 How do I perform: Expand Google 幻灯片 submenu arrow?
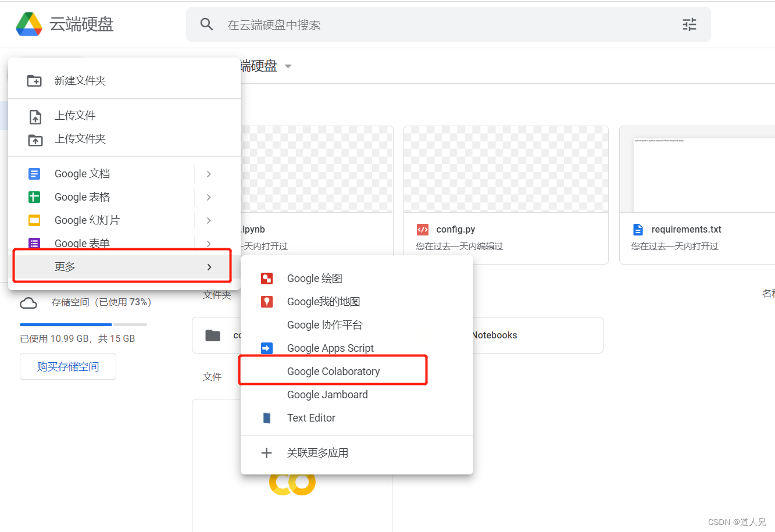(x=209, y=220)
